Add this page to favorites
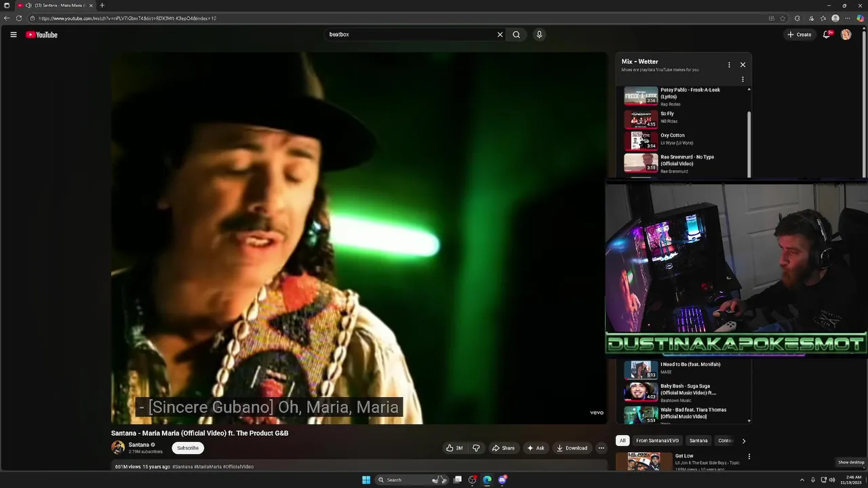Image resolution: width=868 pixels, height=488 pixels. coord(783,18)
